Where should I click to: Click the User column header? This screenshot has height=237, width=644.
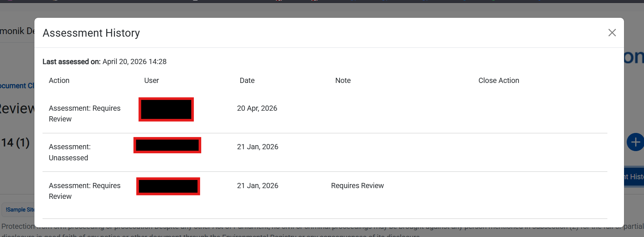(152, 80)
